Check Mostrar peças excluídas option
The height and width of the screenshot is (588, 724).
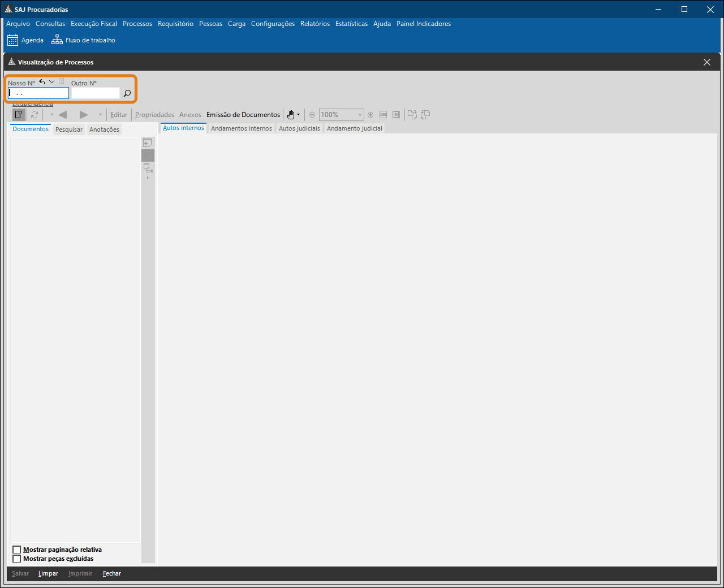17,559
